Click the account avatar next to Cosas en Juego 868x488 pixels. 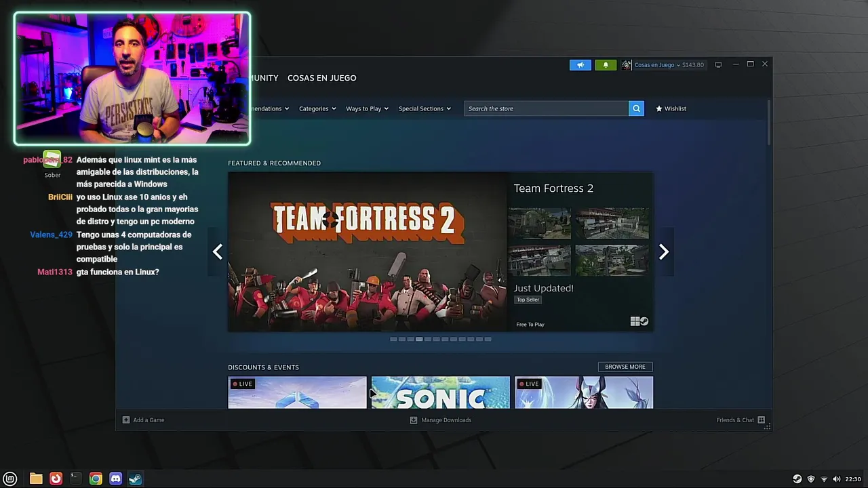pos(626,65)
